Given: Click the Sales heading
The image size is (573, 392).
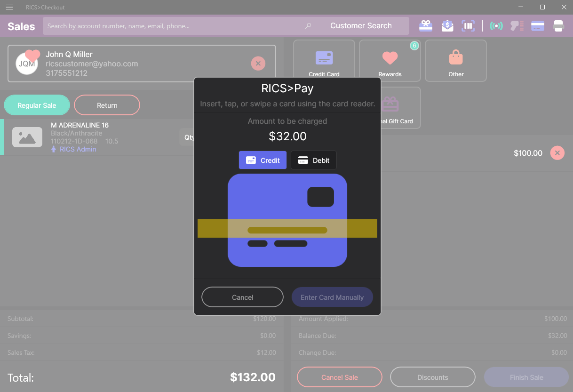Looking at the screenshot, I should pos(21,26).
